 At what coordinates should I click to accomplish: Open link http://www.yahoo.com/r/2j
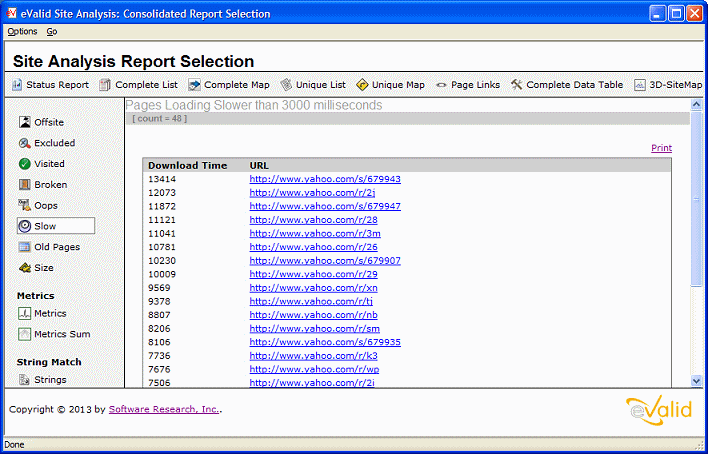pos(312,193)
